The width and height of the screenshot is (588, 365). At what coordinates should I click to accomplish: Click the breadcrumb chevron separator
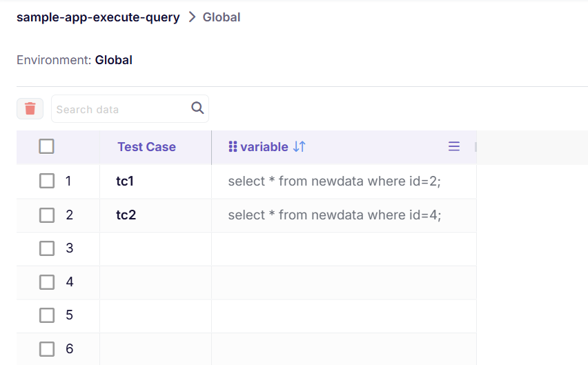point(192,17)
